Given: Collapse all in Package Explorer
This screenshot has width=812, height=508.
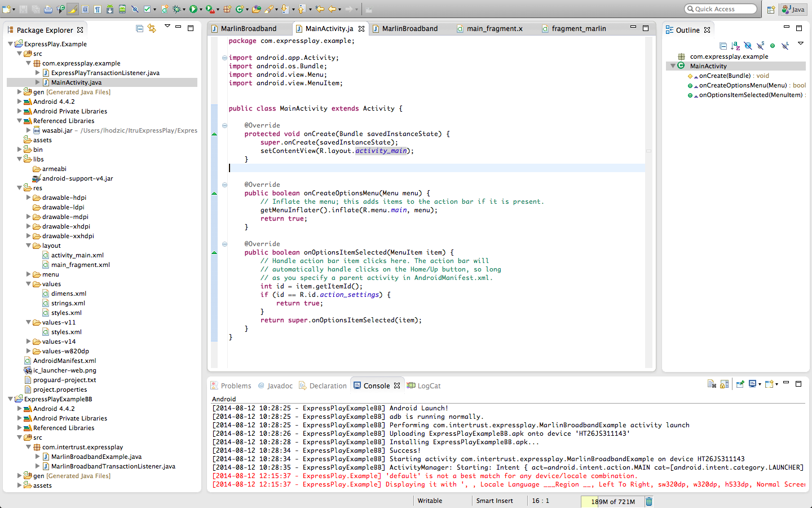Looking at the screenshot, I should (x=139, y=28).
